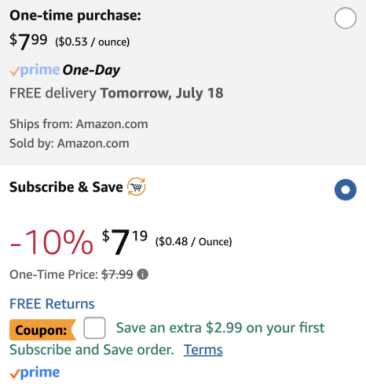Screen dimensions: 366x389
Task: Click the struck-through $7.99 One-Time Price
Action: coord(117,274)
